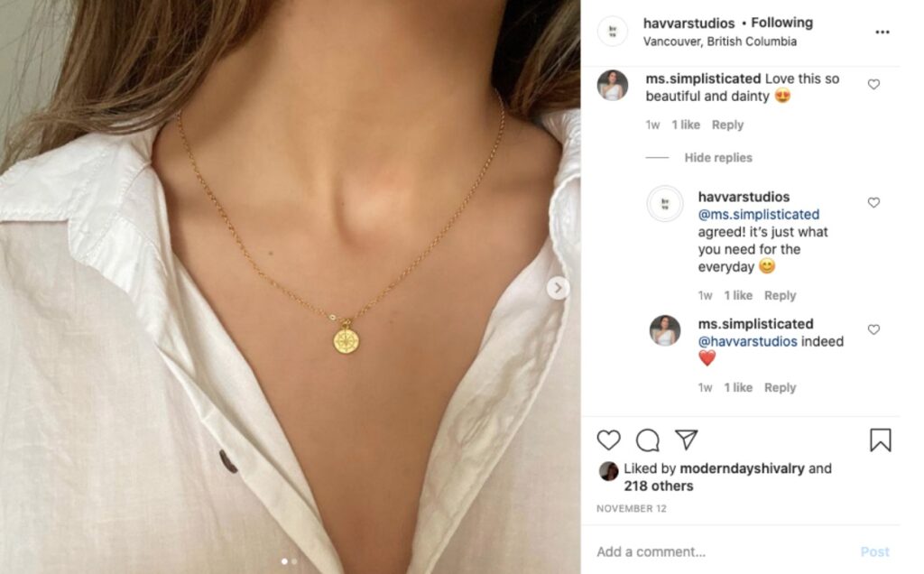Image resolution: width=924 pixels, height=574 pixels.
Task: Share post via paper plane icon
Action: pyautogui.click(x=687, y=439)
